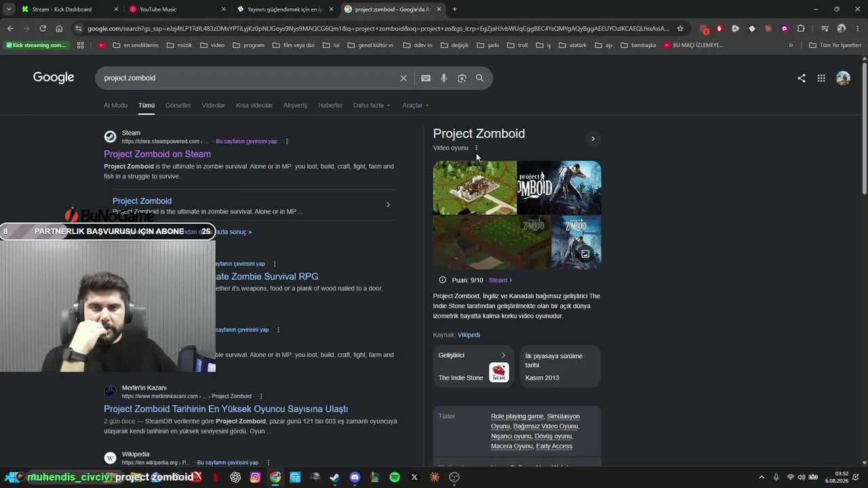Screen dimensions: 868x488
Task: Launch Instagram from the taskbar
Action: pyautogui.click(x=255, y=477)
